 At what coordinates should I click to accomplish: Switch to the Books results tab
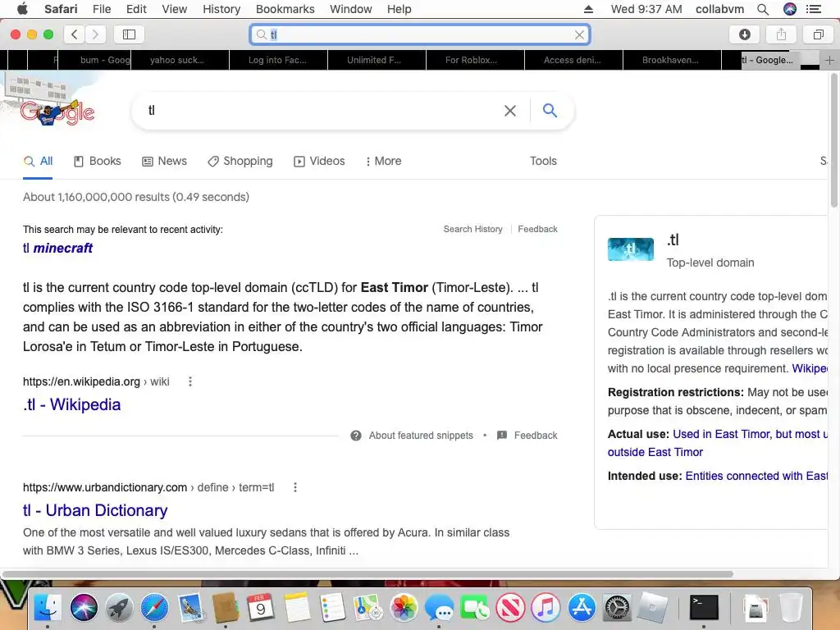pos(98,161)
